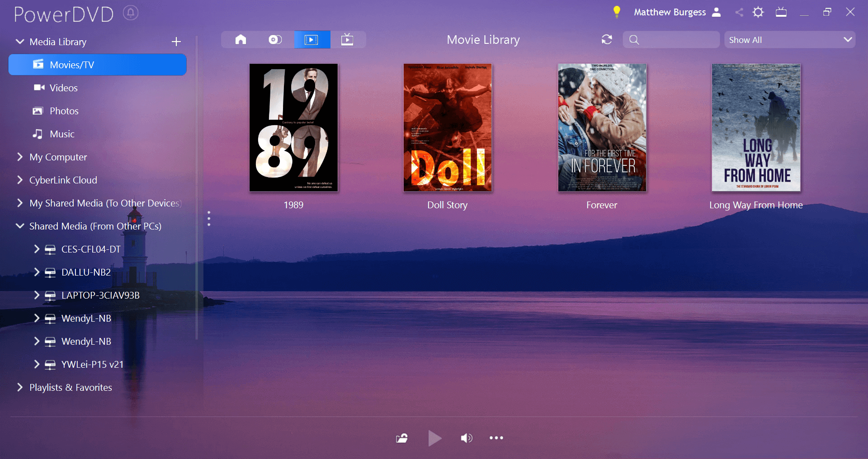
Task: Expand the LAPTOP-3CIAV93B computer
Action: pos(37,295)
